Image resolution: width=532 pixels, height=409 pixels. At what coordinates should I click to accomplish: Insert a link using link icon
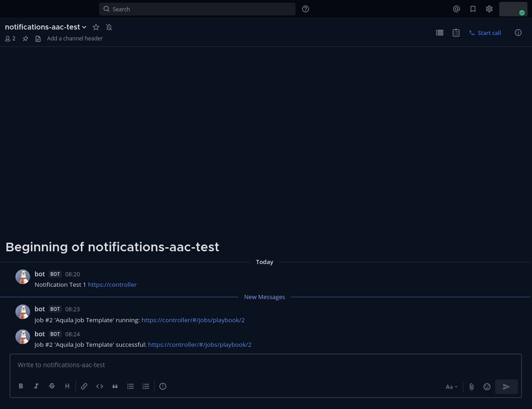point(84,386)
